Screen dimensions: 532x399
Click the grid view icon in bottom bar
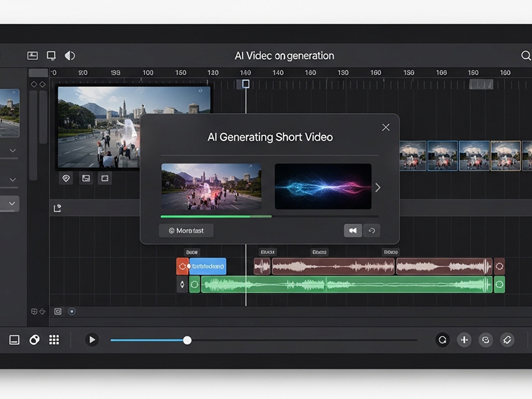pos(54,340)
